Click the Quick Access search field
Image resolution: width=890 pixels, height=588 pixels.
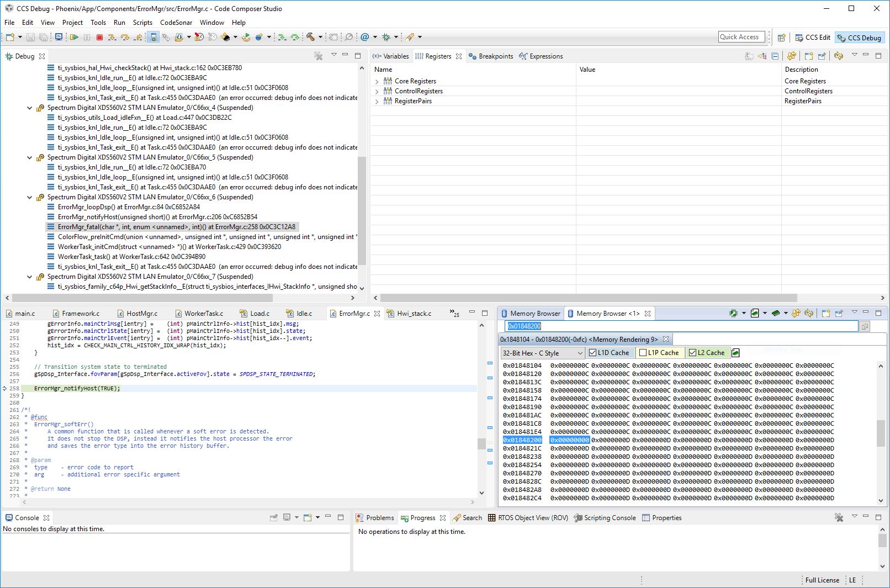click(741, 37)
